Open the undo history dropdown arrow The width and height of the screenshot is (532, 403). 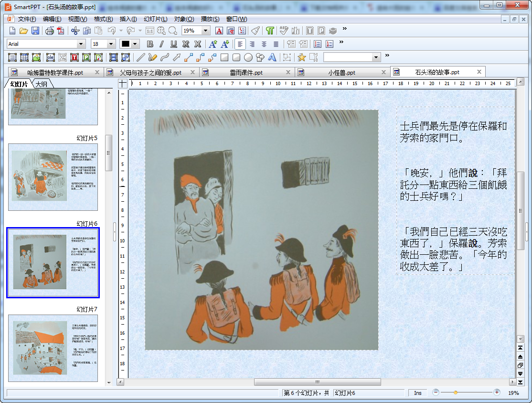tap(121, 31)
